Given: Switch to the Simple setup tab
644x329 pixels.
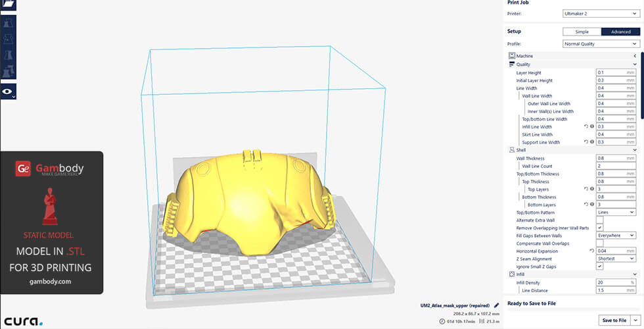Looking at the screenshot, I should coord(582,32).
